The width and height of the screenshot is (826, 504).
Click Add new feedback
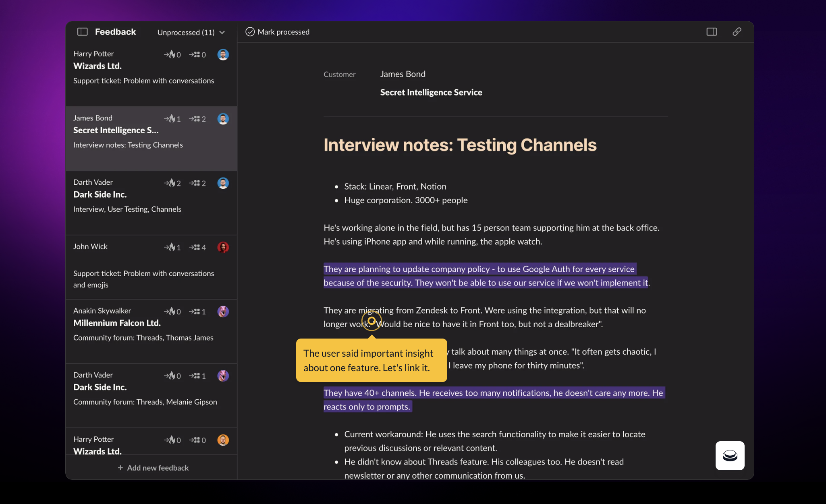coord(153,468)
